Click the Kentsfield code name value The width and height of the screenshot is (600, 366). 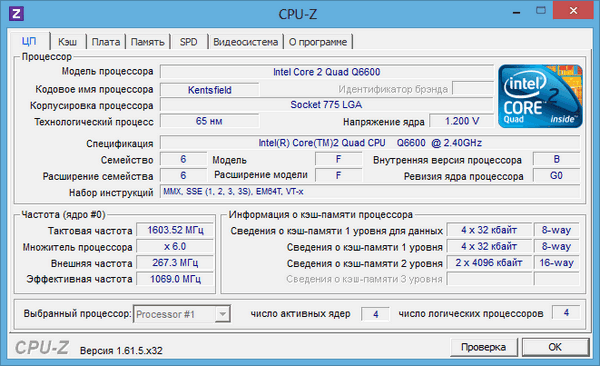(210, 90)
